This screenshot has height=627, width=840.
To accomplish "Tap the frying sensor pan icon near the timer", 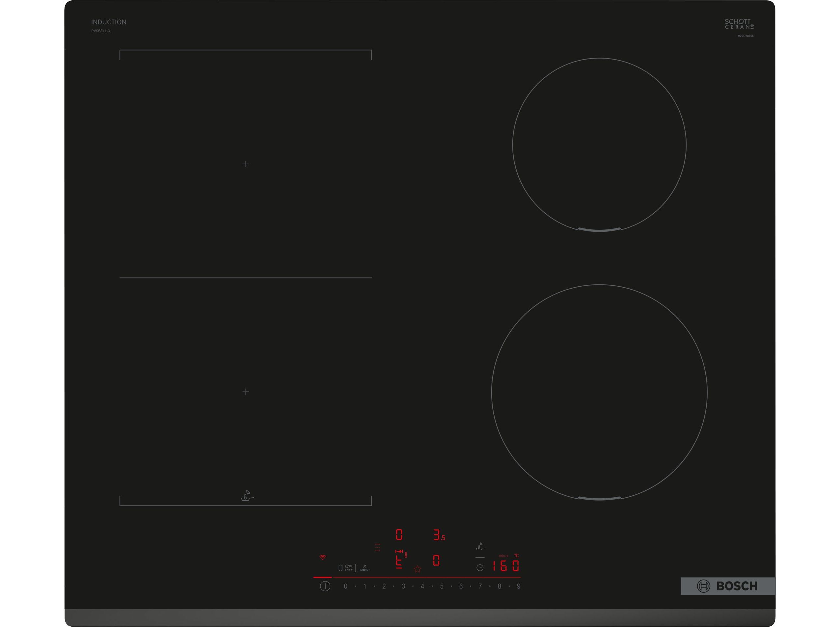I will tap(480, 547).
